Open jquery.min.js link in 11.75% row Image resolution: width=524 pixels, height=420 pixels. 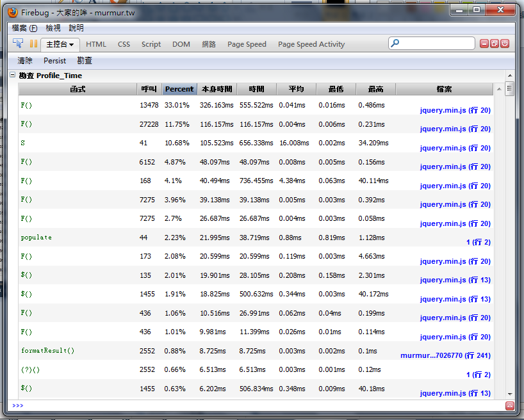click(x=455, y=129)
